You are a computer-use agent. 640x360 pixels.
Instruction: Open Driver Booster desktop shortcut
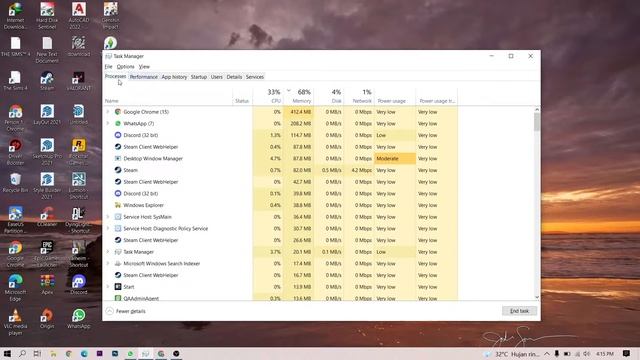point(16,152)
